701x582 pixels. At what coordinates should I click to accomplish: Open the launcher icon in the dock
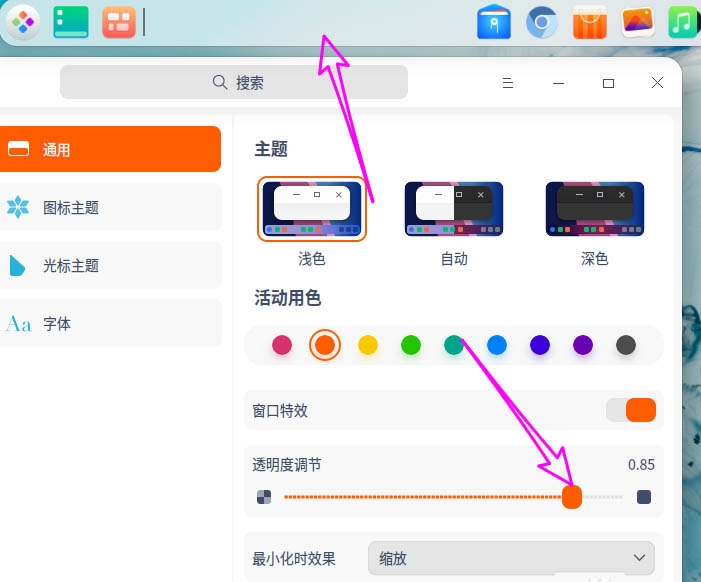(23, 21)
